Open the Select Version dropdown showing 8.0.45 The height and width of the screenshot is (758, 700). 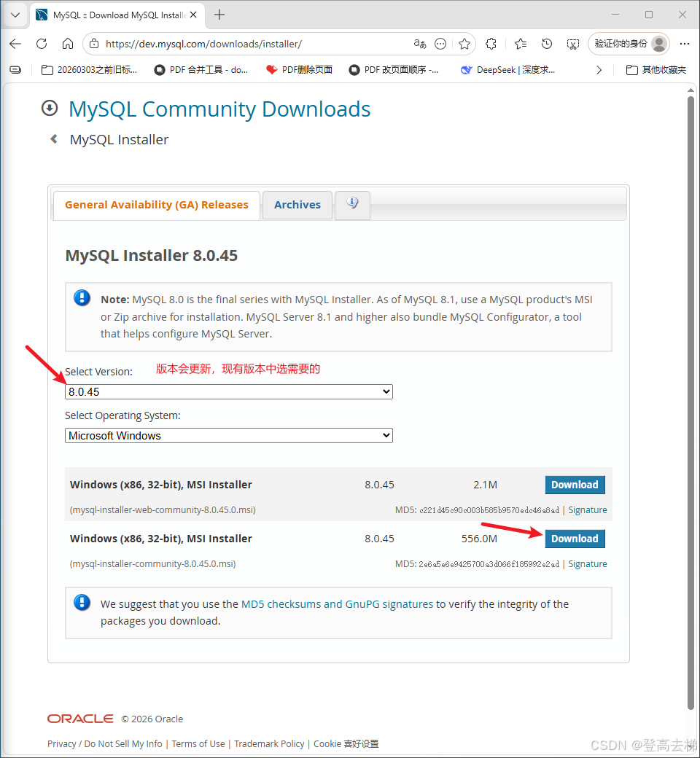pos(229,392)
